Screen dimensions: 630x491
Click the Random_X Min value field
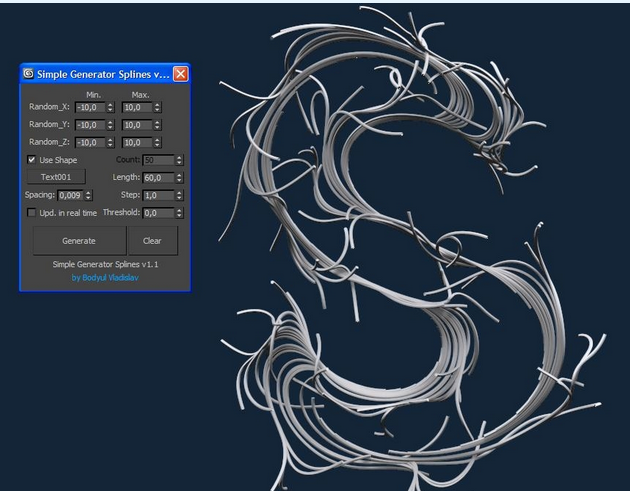pos(90,107)
